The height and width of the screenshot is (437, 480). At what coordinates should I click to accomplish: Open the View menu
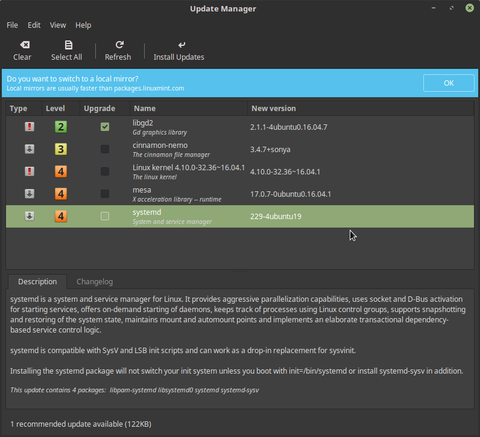(x=58, y=25)
